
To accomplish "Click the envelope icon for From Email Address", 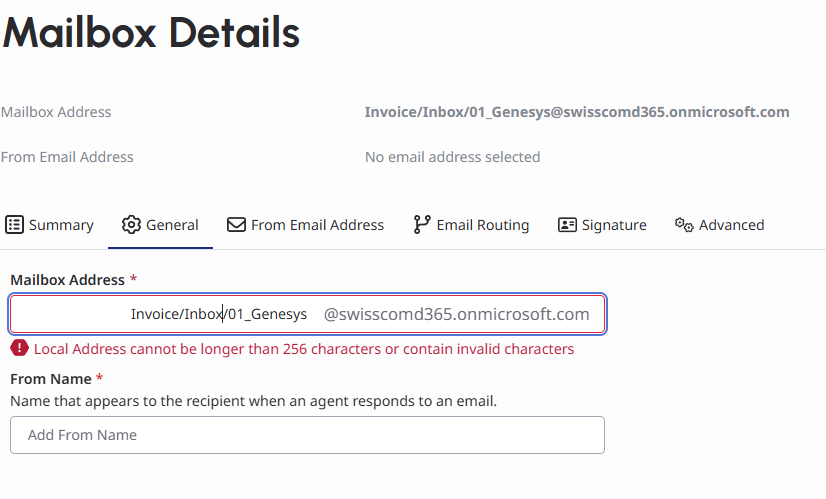I will 236,225.
